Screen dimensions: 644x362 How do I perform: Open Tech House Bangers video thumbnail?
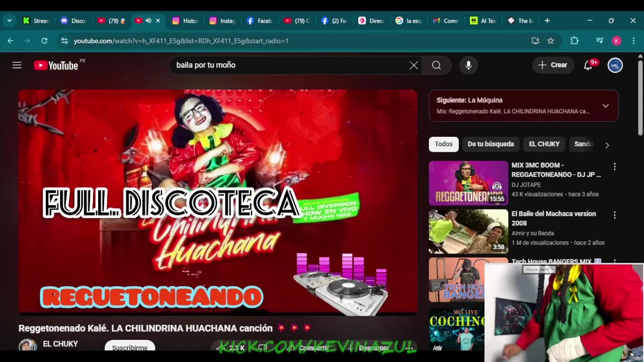click(456, 280)
